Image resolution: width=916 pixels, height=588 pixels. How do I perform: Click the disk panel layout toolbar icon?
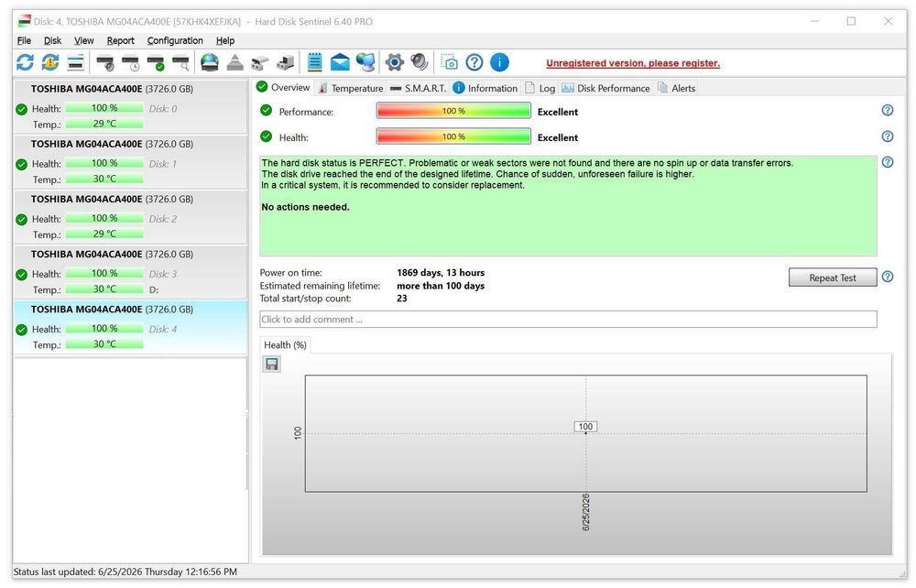click(x=75, y=62)
